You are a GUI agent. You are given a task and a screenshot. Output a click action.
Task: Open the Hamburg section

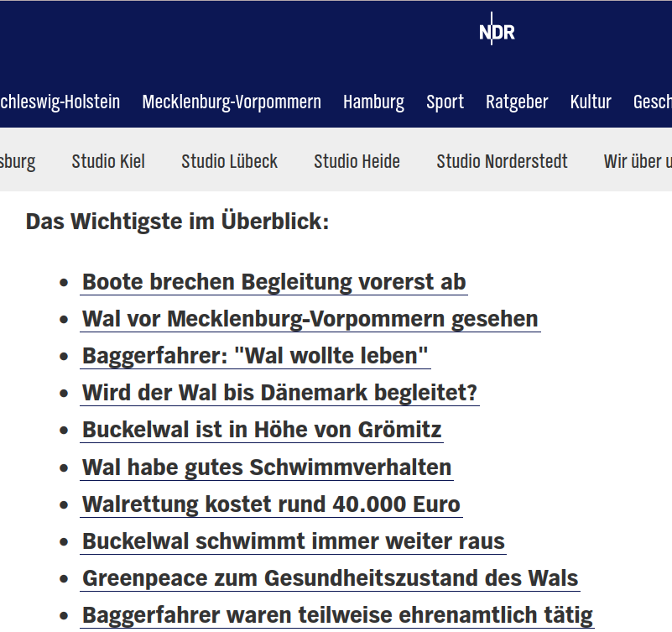[x=373, y=102]
